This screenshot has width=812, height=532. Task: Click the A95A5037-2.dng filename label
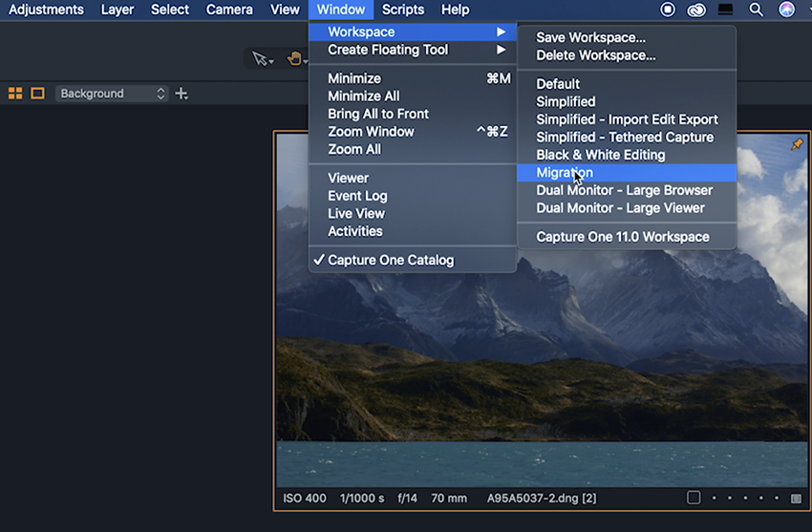(542, 499)
